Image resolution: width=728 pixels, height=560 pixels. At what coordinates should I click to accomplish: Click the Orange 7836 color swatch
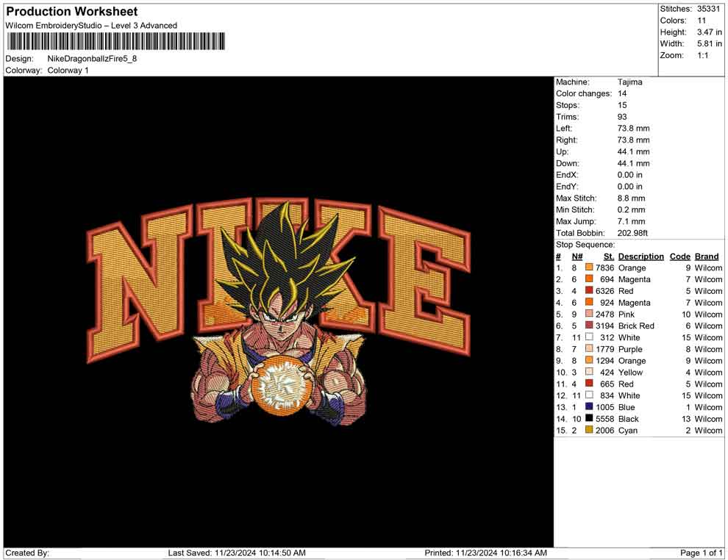[x=589, y=268]
